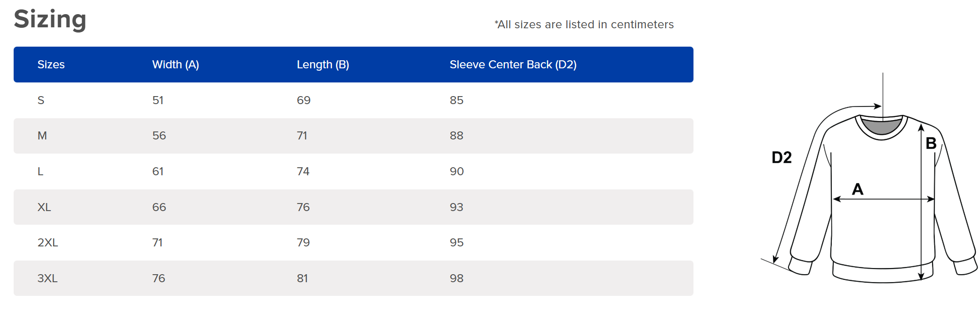Select the S size row label
Viewport: 980px width, 310px height.
(x=41, y=100)
